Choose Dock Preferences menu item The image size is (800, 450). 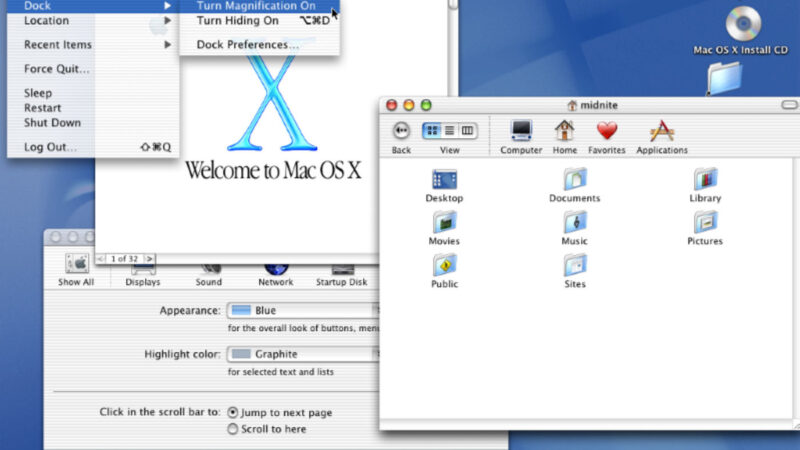coord(260,44)
